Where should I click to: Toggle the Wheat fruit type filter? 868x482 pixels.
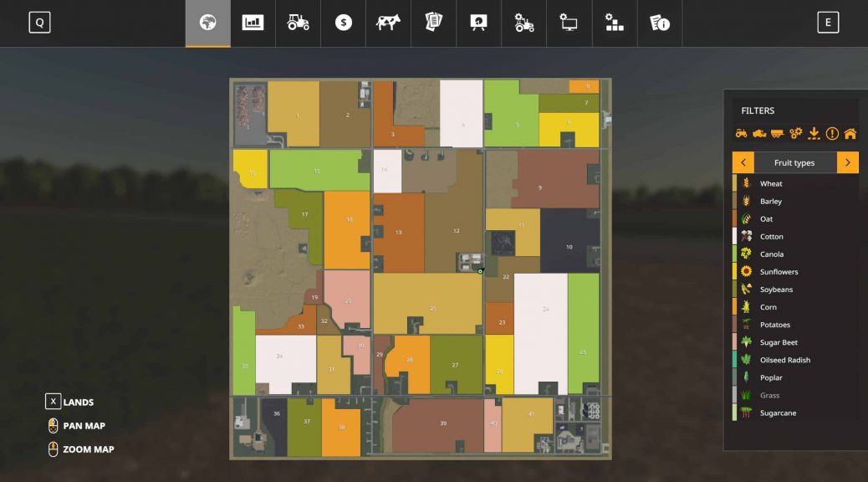772,183
